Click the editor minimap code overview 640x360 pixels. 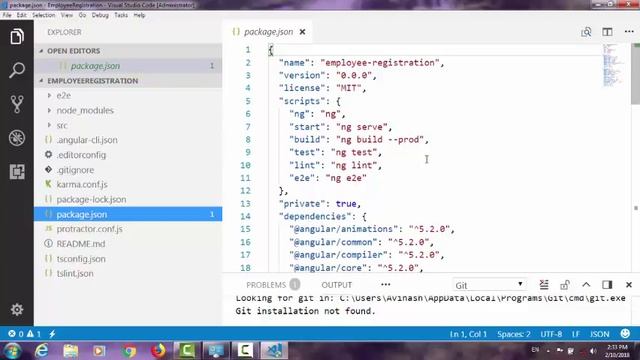point(612,65)
